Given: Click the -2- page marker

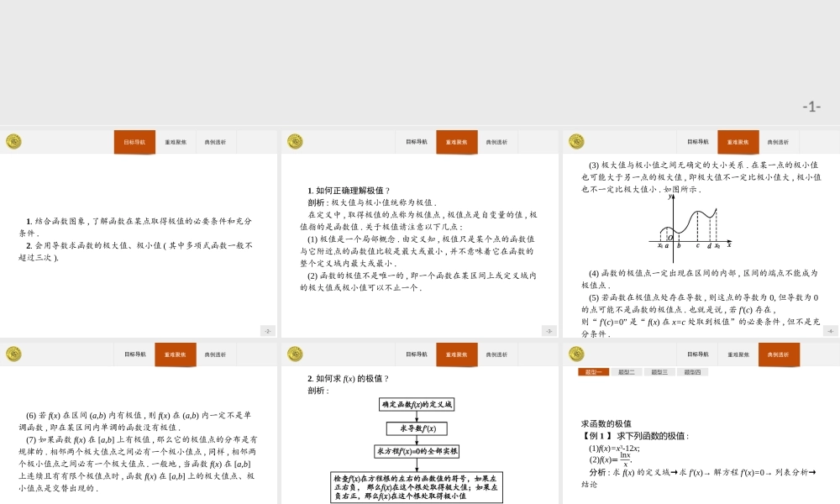Looking at the screenshot, I should pos(267,331).
